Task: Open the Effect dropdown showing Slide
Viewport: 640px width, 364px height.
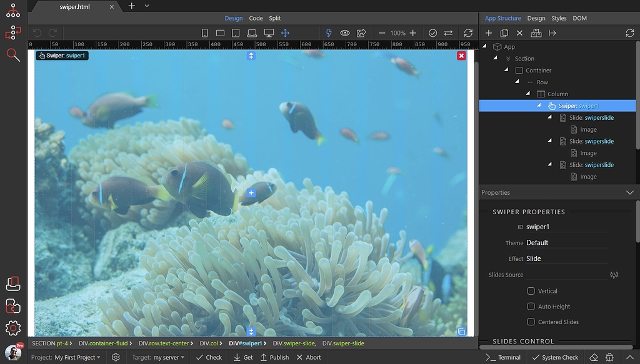Action: pos(562,258)
